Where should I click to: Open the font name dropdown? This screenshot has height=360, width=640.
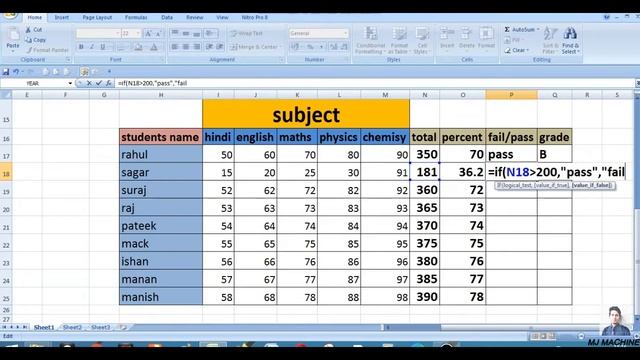[x=118, y=33]
